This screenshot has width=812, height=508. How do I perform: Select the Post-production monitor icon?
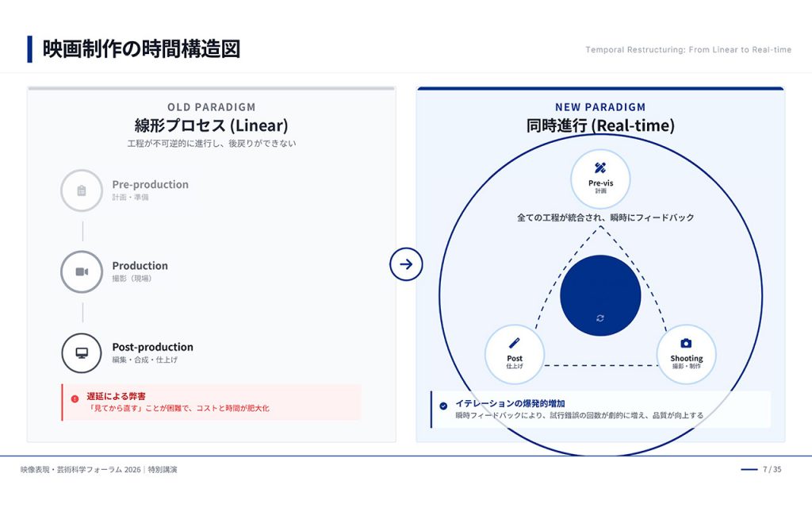pos(82,352)
